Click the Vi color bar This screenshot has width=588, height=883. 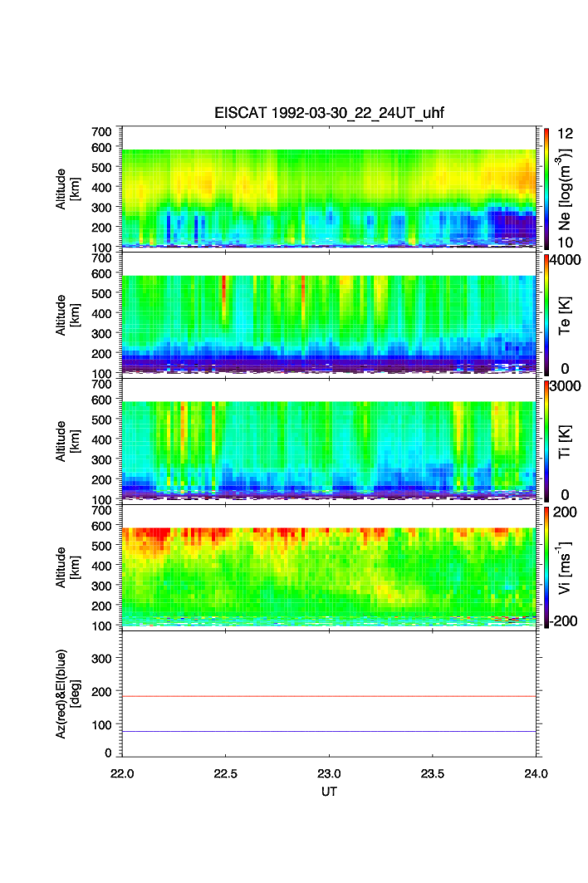point(546,567)
